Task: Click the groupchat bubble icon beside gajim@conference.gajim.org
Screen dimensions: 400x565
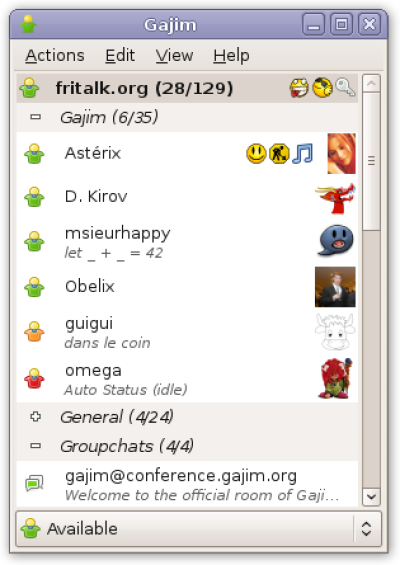Action: coord(34,483)
